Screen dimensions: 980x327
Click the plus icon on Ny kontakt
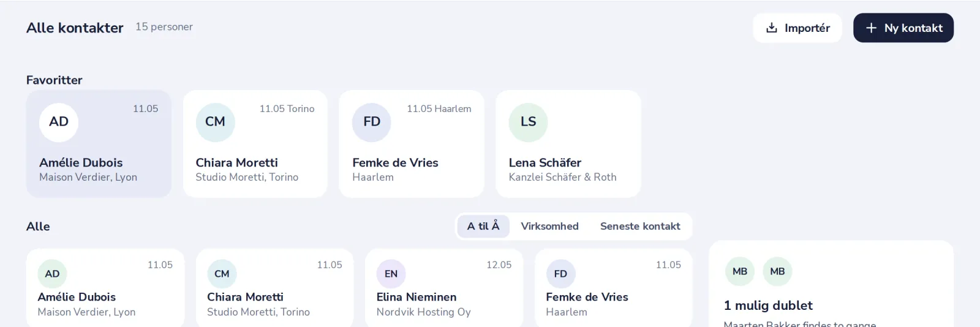(x=871, y=28)
